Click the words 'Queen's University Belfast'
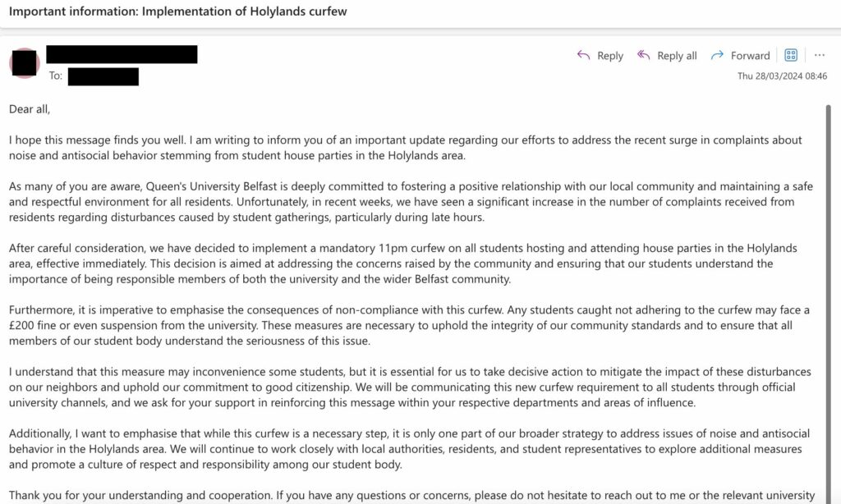This screenshot has height=504, width=841. pyautogui.click(x=211, y=186)
